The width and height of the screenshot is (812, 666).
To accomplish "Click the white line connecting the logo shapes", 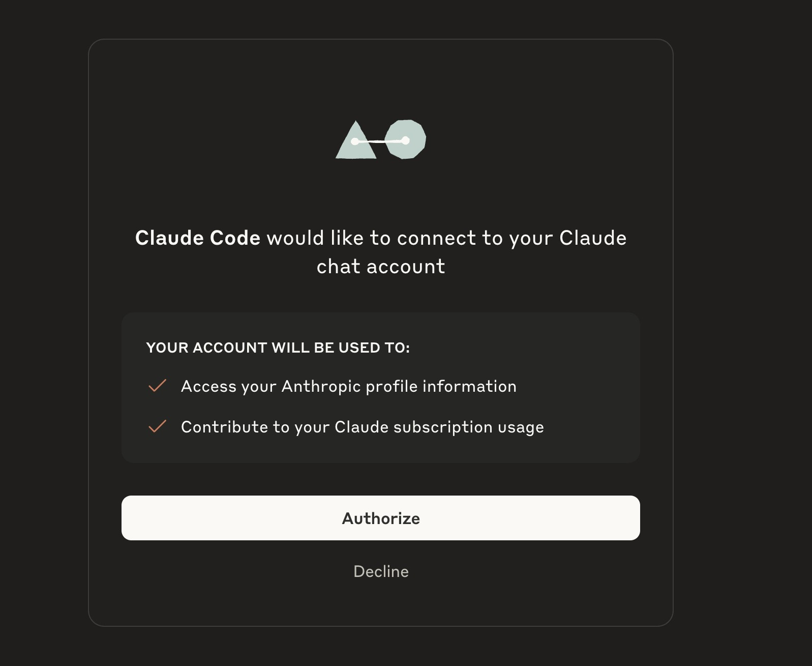I will click(380, 141).
